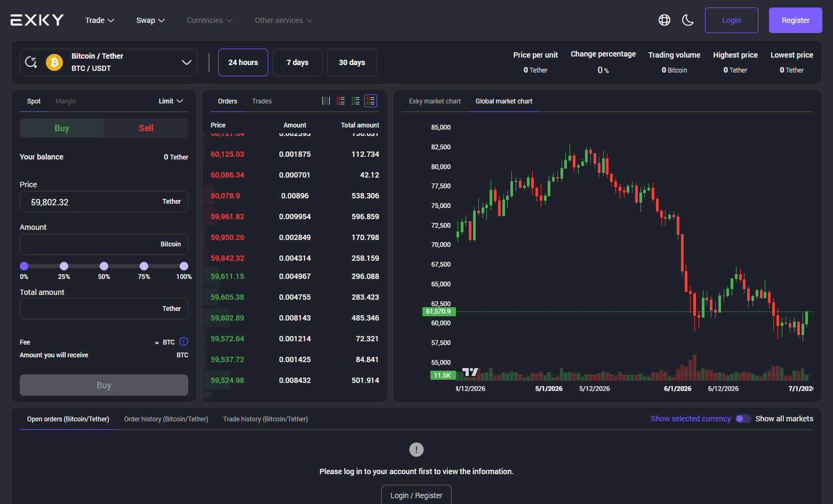Set amount slider to 25%
The height and width of the screenshot is (504, 833).
pyautogui.click(x=64, y=266)
